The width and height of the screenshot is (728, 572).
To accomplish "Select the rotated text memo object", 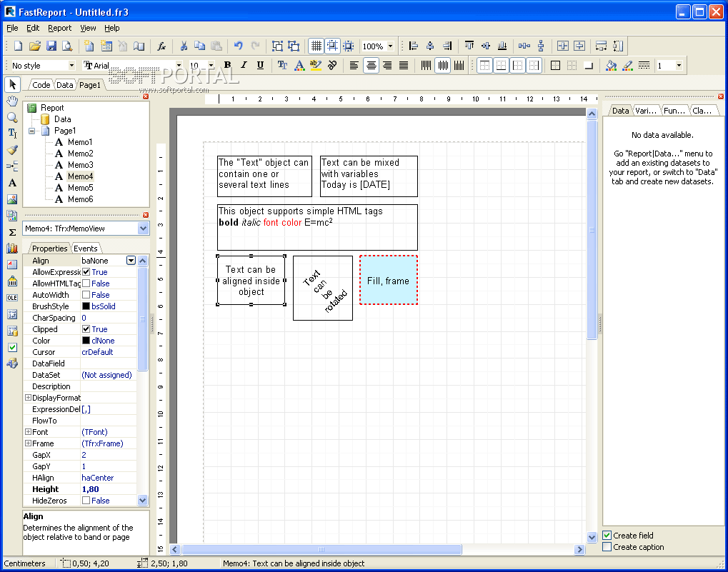I will tap(323, 288).
